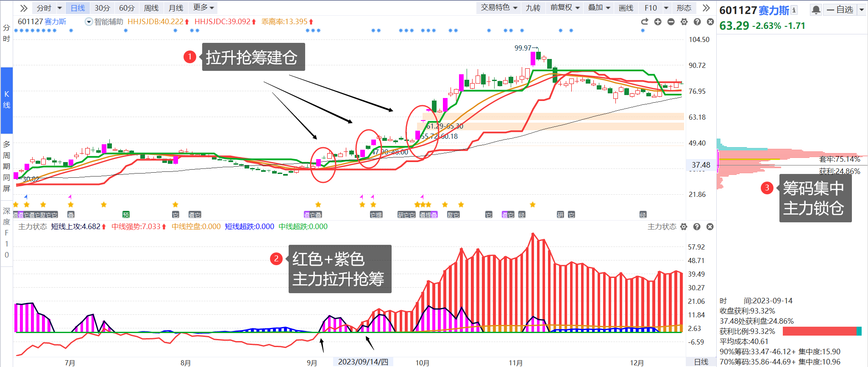The width and height of the screenshot is (868, 367).
Task: Click the 平均成本:40.61 text
Action: tap(744, 342)
